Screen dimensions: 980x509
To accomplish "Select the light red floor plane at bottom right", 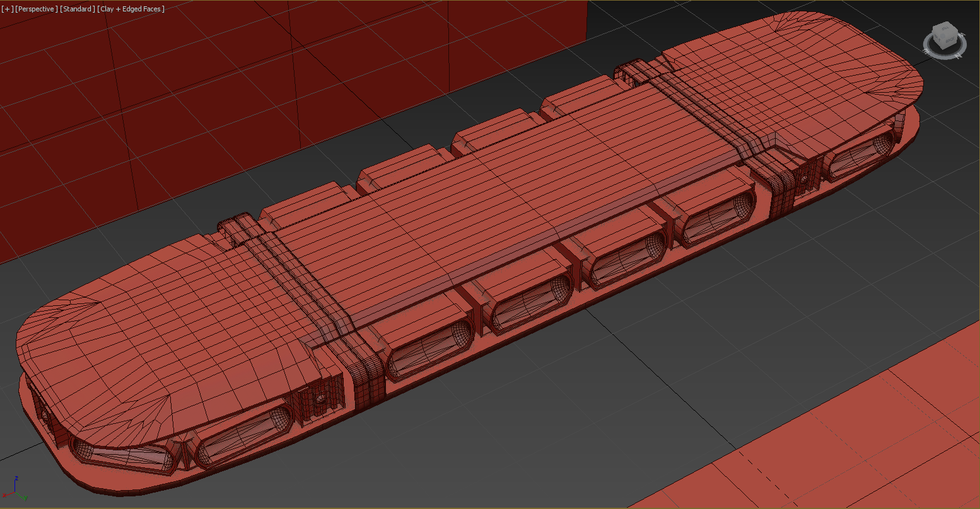I will [x=851, y=442].
